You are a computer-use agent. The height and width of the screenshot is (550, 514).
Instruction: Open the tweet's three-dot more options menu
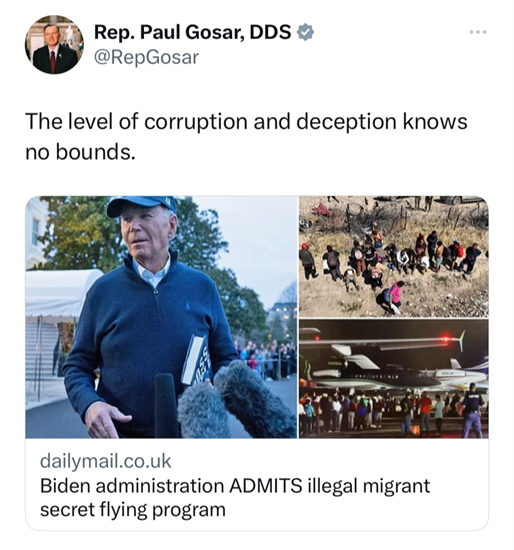point(478,32)
